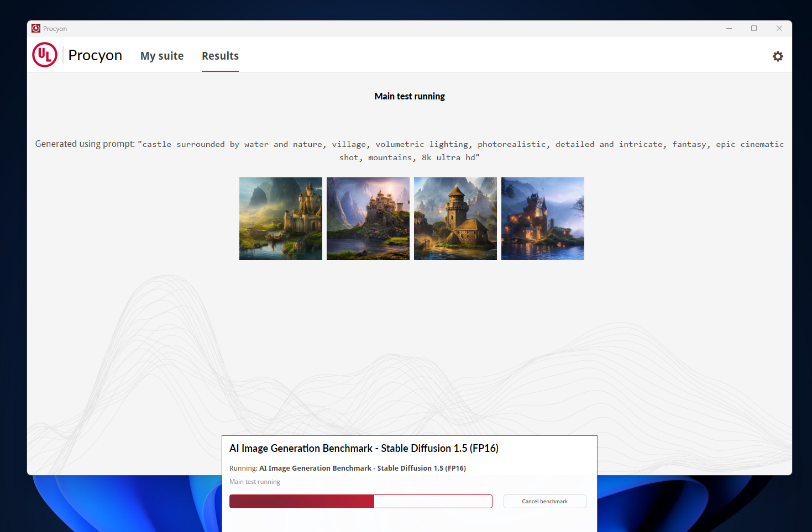Open the second castle thumbnail with sunburst
Image resolution: width=812 pixels, height=532 pixels.
pos(368,219)
